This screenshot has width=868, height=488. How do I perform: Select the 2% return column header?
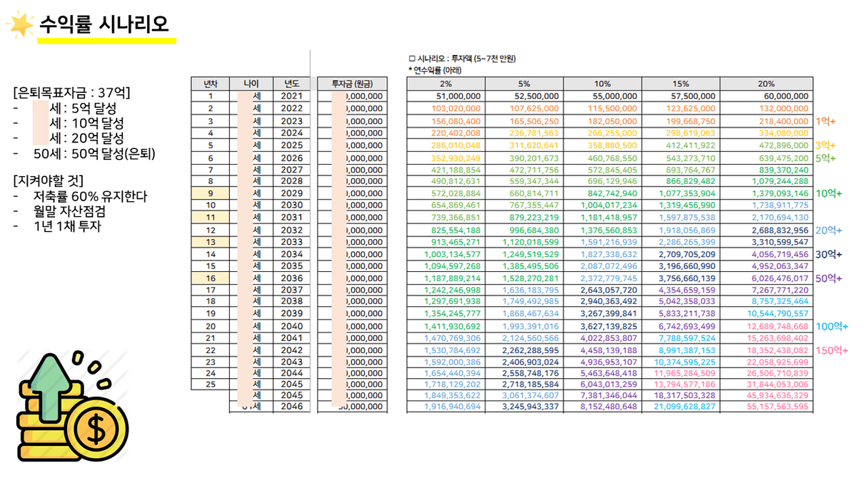(446, 84)
